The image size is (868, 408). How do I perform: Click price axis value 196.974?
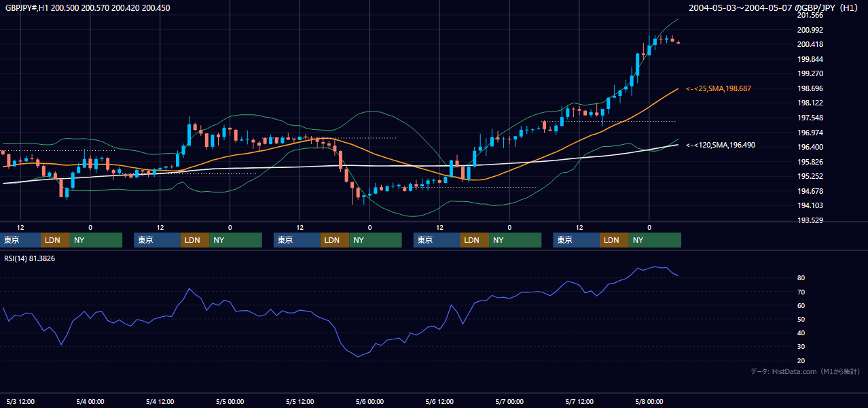[810, 133]
